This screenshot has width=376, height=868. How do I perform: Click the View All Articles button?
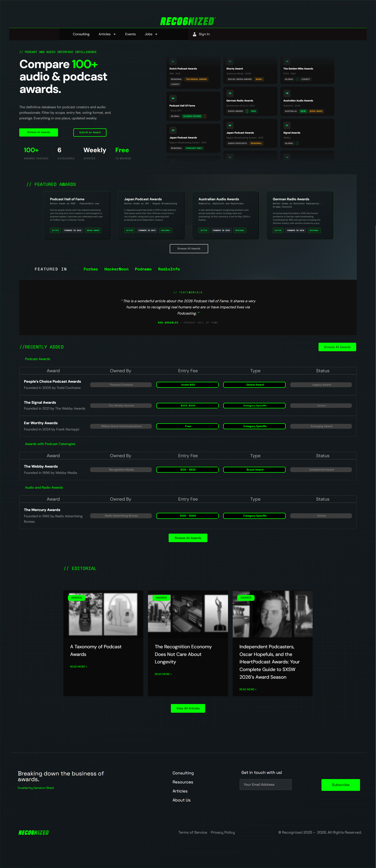click(188, 708)
